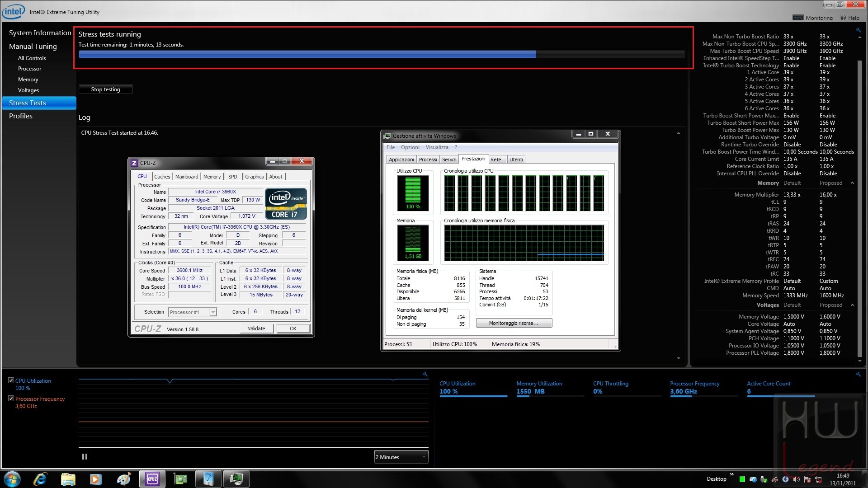The width and height of the screenshot is (868, 488).
Task: Open Windows Explorer folder on taskbar
Action: tap(68, 479)
